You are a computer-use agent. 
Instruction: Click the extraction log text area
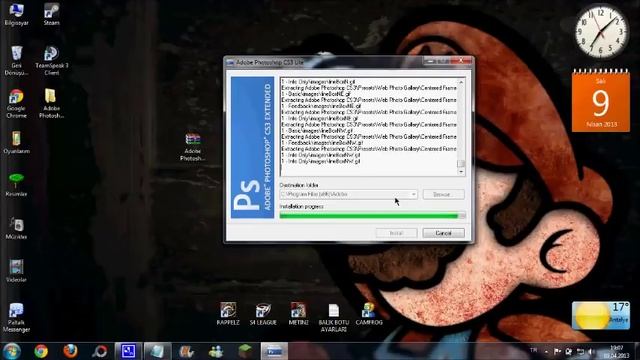[x=369, y=127]
